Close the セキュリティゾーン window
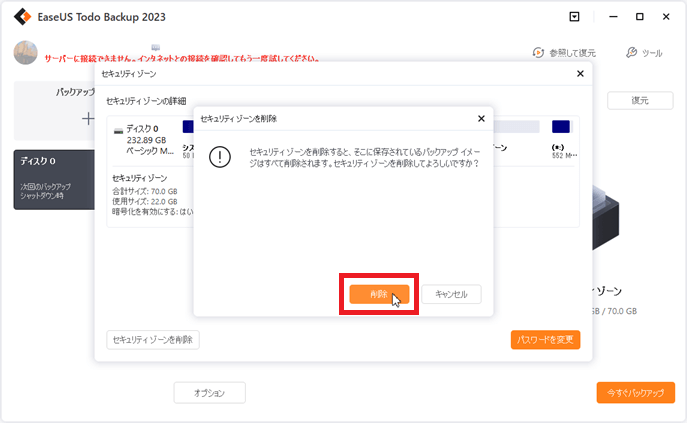The image size is (687, 423). pos(580,75)
